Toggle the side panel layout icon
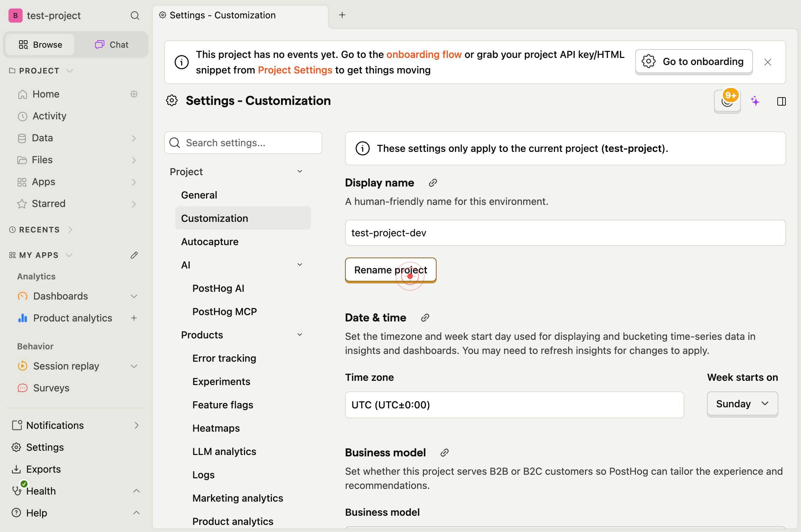801x532 pixels. 781,101
